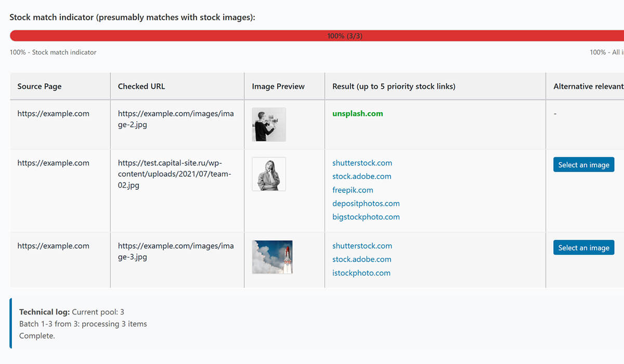Viewport: 624px width, 364px height.
Task: Click the man painting preview thumbnail
Action: [x=269, y=125]
